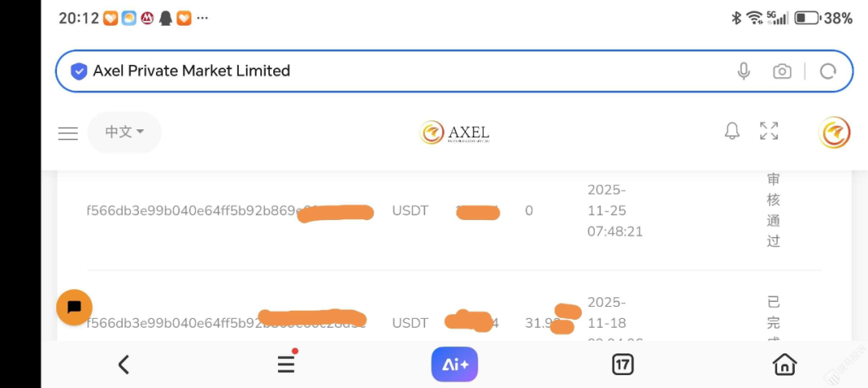This screenshot has height=388, width=868.
Task: Select the 审核通过 status in first row
Action: click(773, 210)
